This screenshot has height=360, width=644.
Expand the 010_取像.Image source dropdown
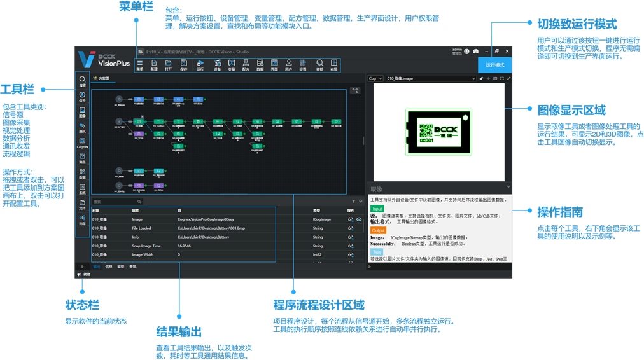pos(430,78)
